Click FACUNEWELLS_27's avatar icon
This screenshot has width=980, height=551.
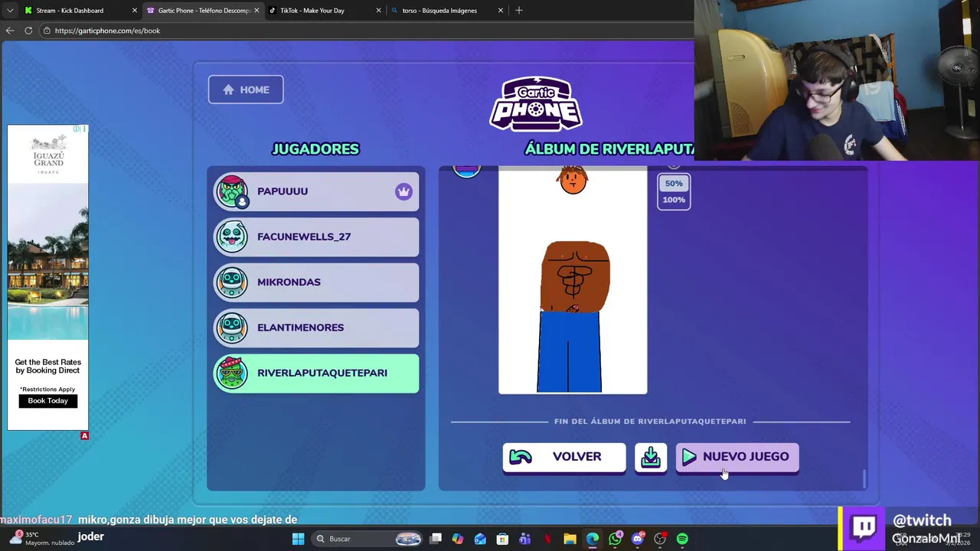pos(232,236)
